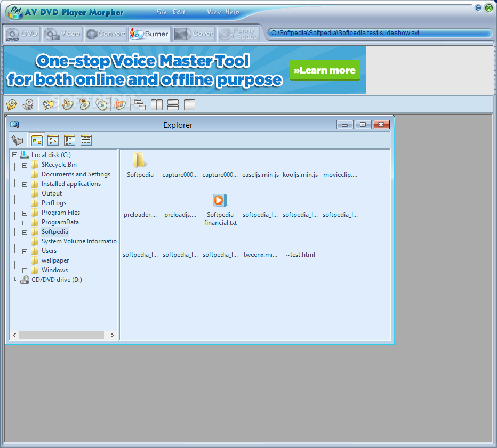Switch to the DVD tab
Viewport: 497px width, 448px height.
click(22, 34)
